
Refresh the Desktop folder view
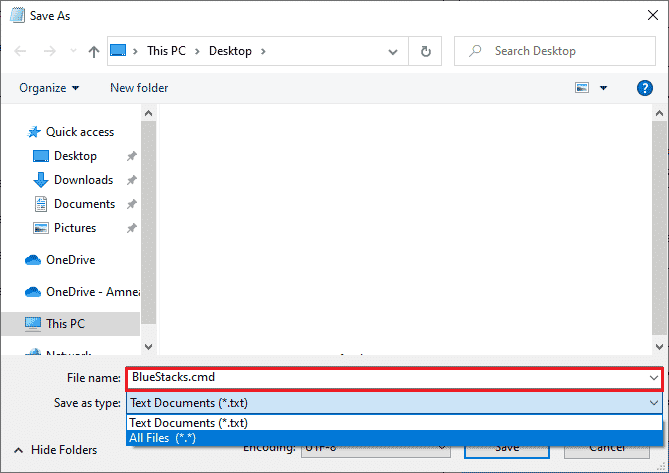point(425,51)
